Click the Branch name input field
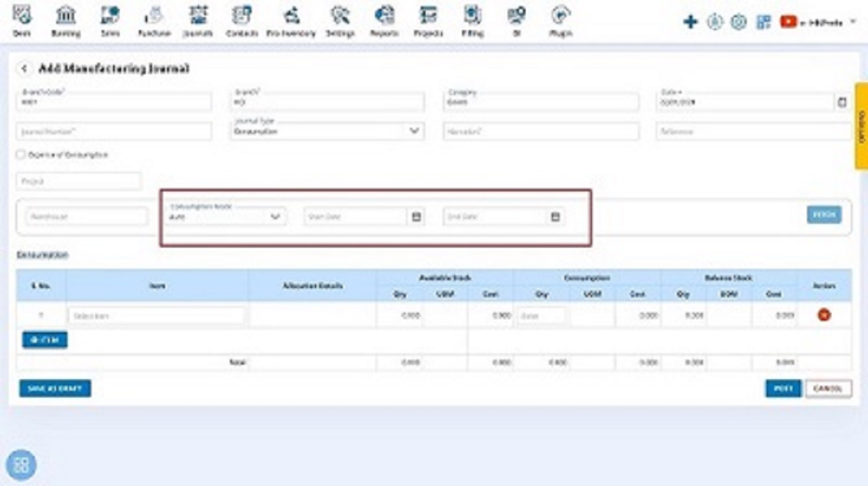This screenshot has width=868, height=486. click(x=327, y=101)
